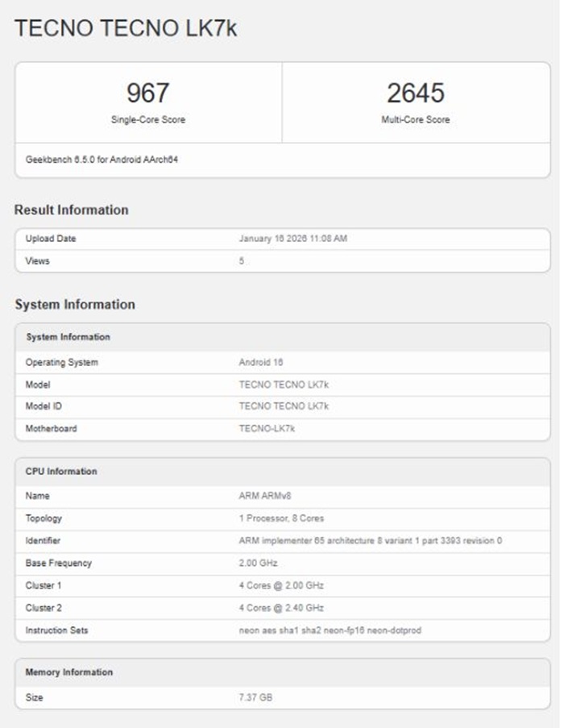Click the Result Information heading
The height and width of the screenshot is (728, 564).
click(x=71, y=210)
